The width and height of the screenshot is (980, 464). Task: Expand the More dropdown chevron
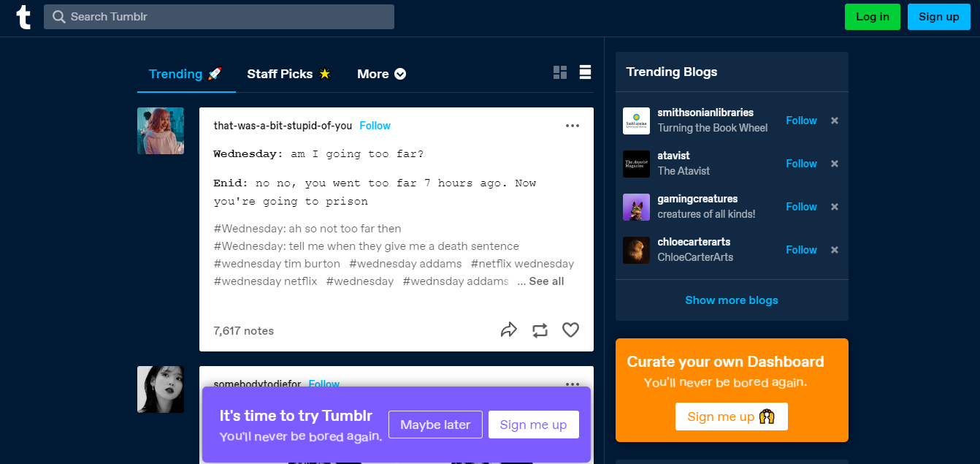pyautogui.click(x=400, y=74)
